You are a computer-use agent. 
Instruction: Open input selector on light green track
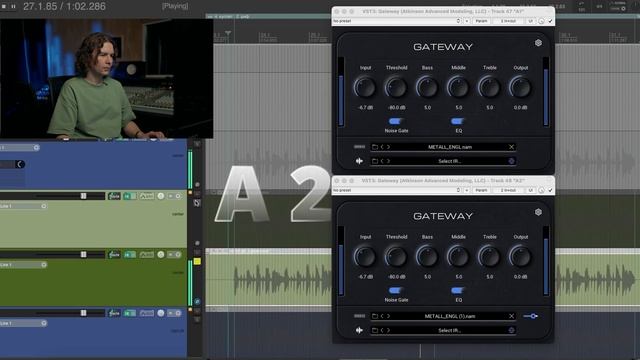(x=23, y=206)
